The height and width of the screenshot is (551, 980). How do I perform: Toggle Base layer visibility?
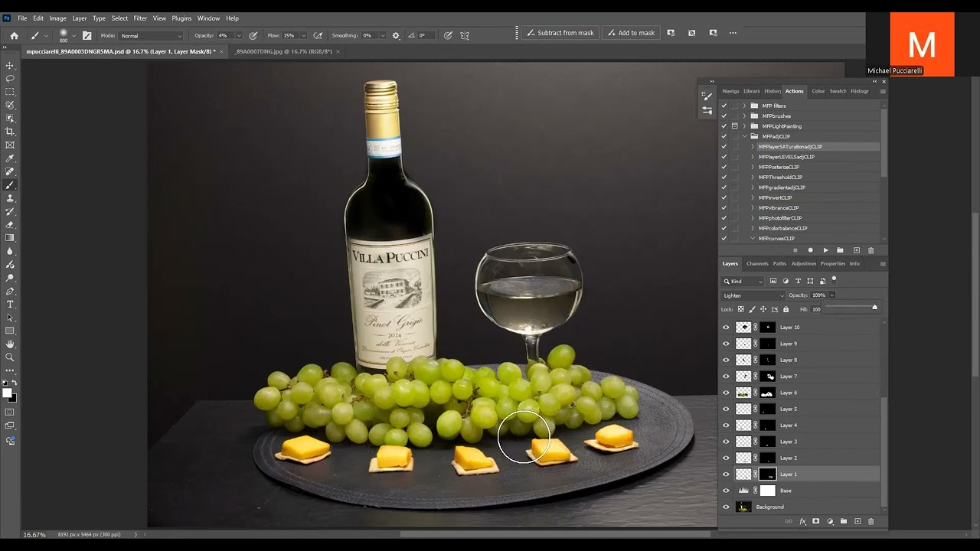[x=726, y=491]
